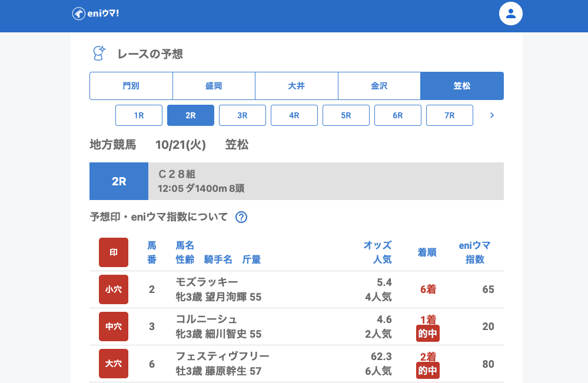The width and height of the screenshot is (588, 383).
Task: Click the race prediction heading icon
Action: pos(99,54)
